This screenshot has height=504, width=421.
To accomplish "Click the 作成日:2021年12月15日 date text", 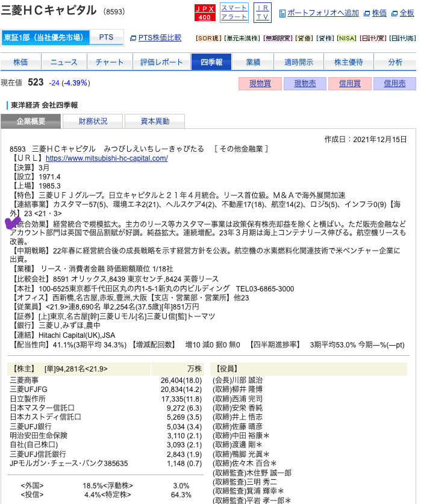I will pos(366,139).
